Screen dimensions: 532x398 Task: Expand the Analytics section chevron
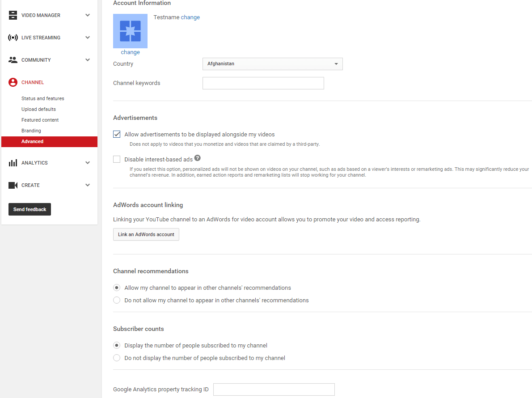coord(88,162)
